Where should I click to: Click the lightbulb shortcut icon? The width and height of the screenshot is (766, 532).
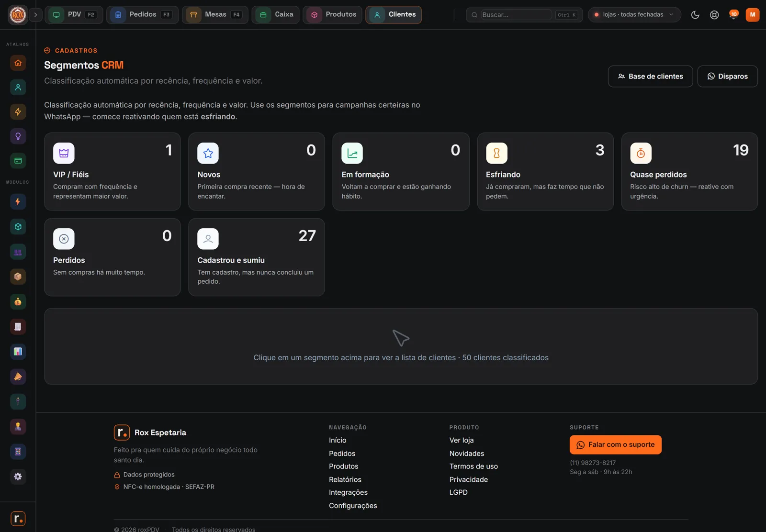pyautogui.click(x=18, y=136)
